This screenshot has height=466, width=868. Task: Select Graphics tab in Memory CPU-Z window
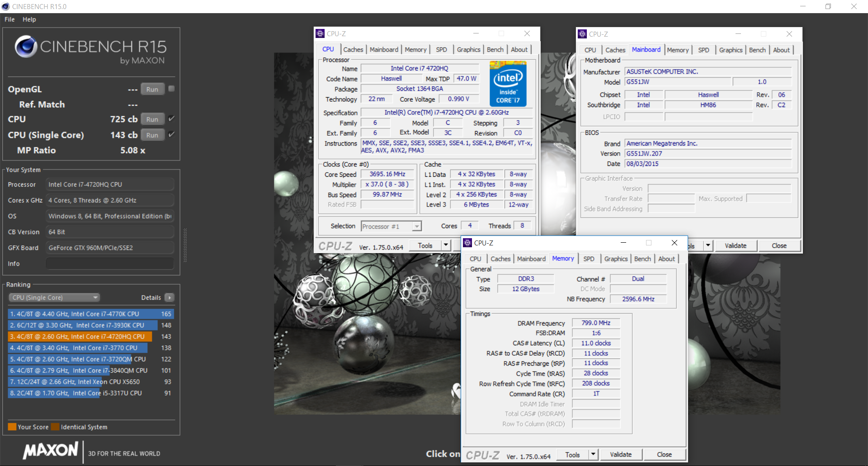point(616,259)
